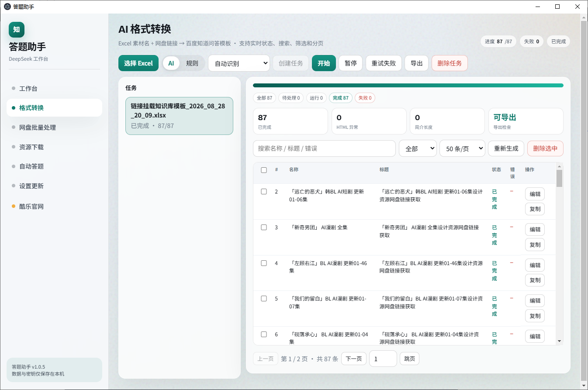This screenshot has height=390, width=588.
Task: Click the 名称 column header
Action: click(294, 169)
